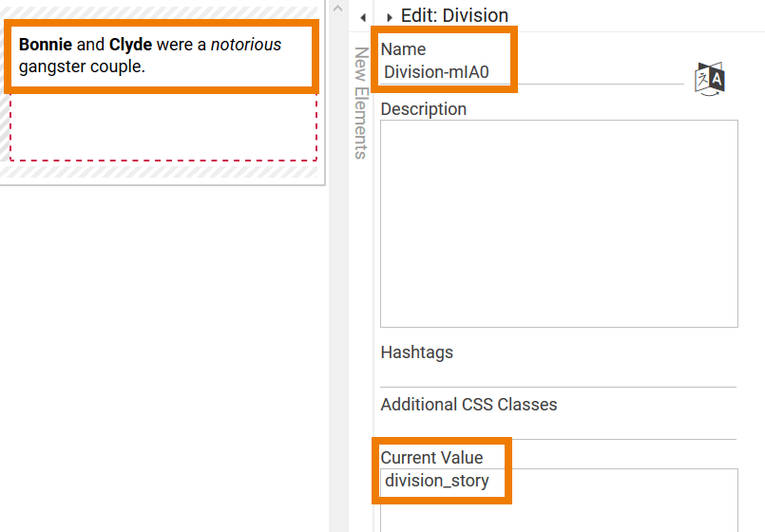Click the empty dashed red drop area
Screen dimensions: 765x532
pyautogui.click(x=163, y=129)
